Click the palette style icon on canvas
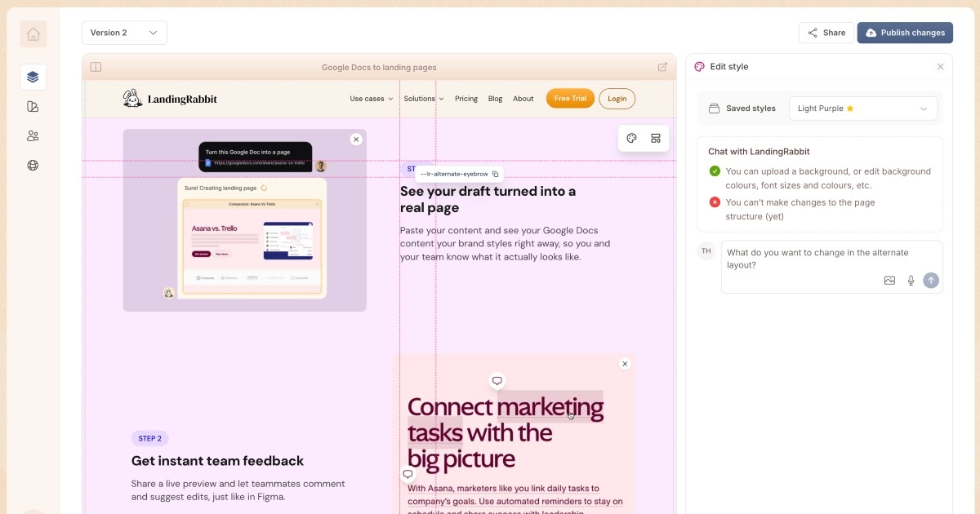Screen dimensions: 980x514 pyautogui.click(x=631, y=138)
